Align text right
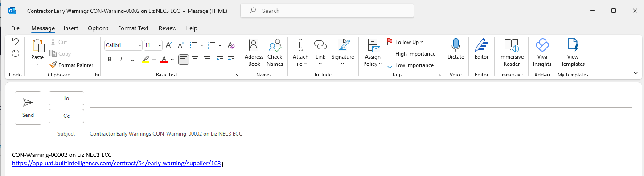The height and width of the screenshot is (176, 644). [207, 59]
